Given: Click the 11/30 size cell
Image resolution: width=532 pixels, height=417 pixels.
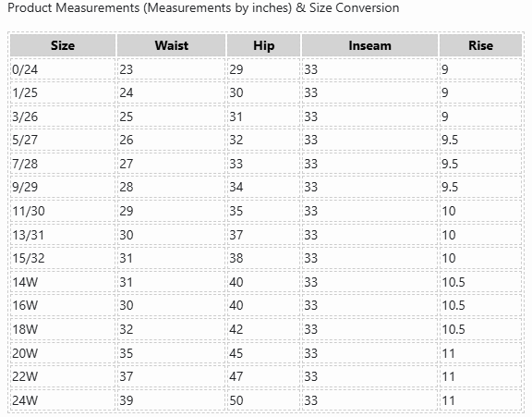Looking at the screenshot, I should (x=63, y=211).
